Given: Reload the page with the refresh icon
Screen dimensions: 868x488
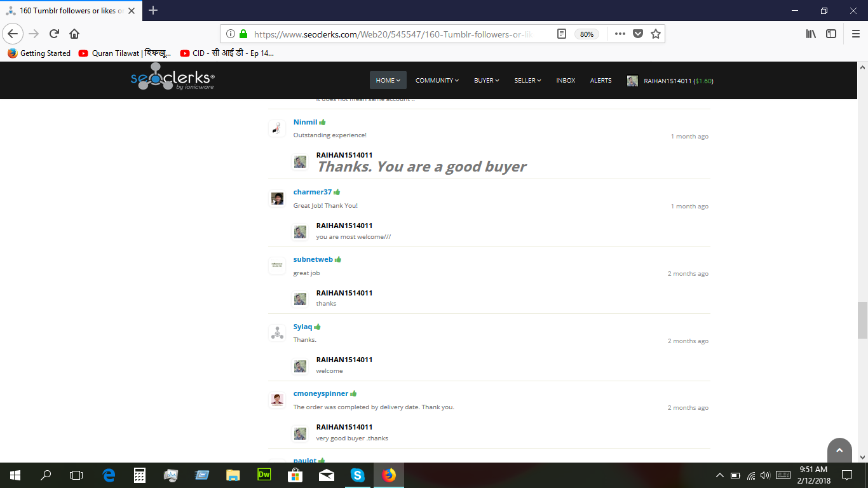Looking at the screenshot, I should (x=54, y=34).
